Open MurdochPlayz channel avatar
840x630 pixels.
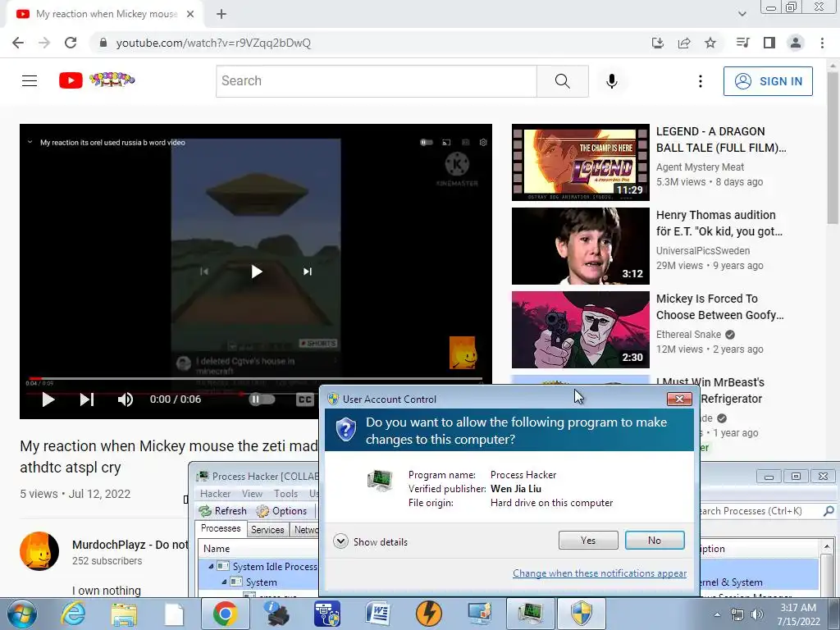click(39, 551)
